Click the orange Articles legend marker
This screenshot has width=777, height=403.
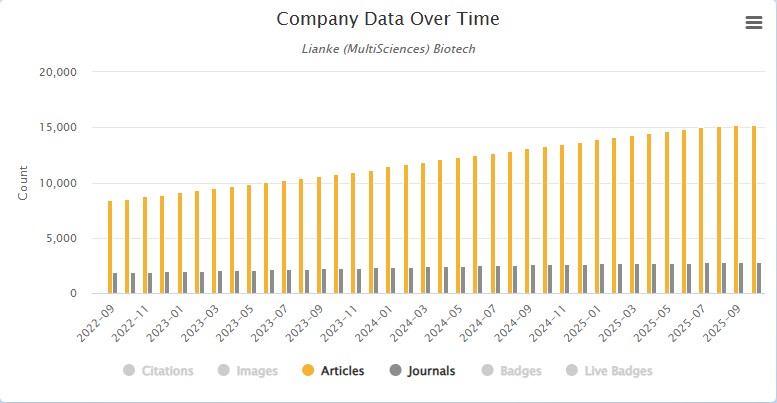pyautogui.click(x=308, y=371)
